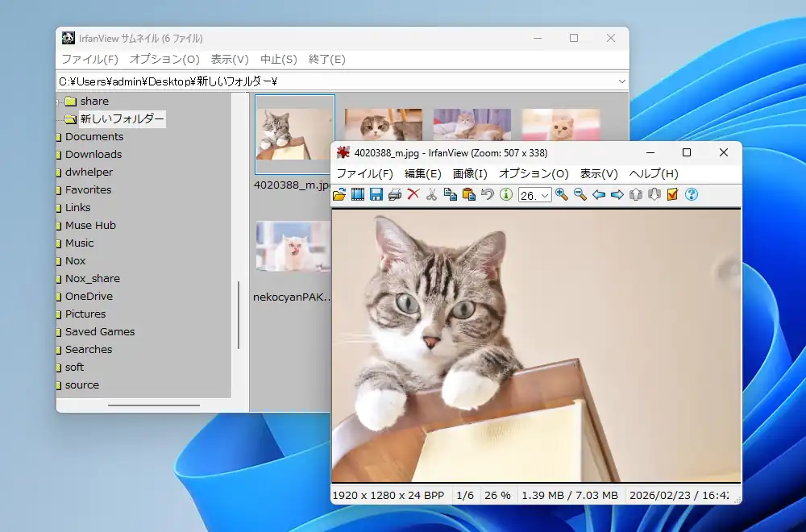Open the zoom percentage dropdown

(x=545, y=195)
